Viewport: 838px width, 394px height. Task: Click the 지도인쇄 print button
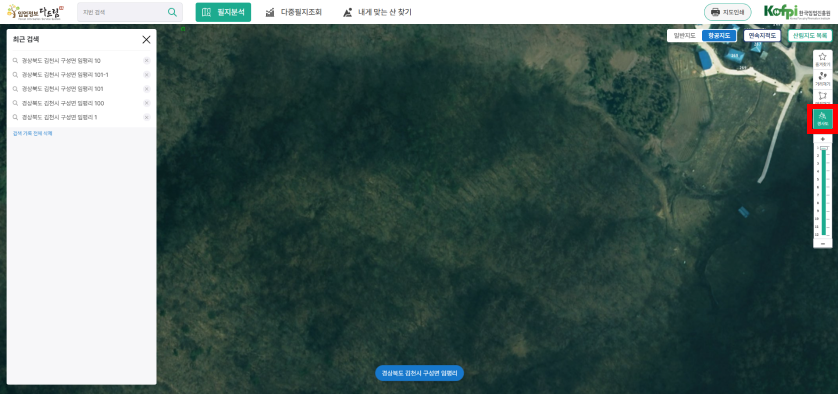(727, 12)
